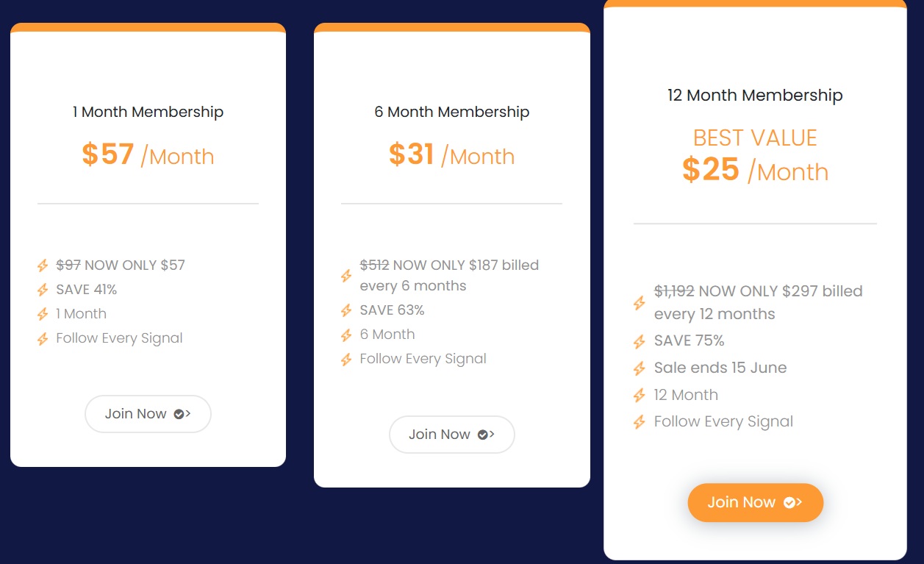Click the bolt icon beside "1 Month"

click(x=43, y=314)
